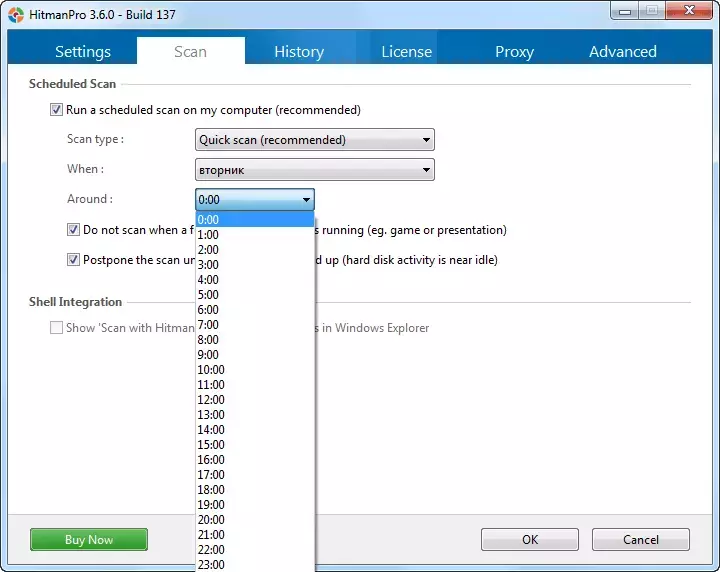Set scan time to 8:00

pyautogui.click(x=255, y=340)
